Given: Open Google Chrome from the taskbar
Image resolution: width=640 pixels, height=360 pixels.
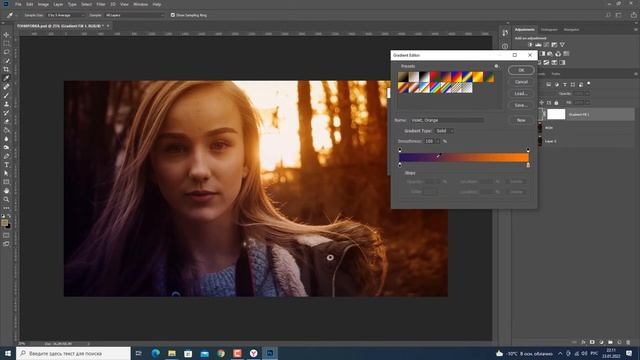Looking at the screenshot, I should pos(221,353).
